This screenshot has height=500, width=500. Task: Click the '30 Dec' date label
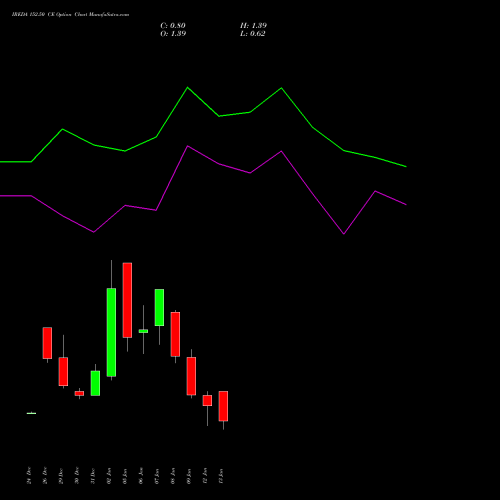[x=77, y=475]
